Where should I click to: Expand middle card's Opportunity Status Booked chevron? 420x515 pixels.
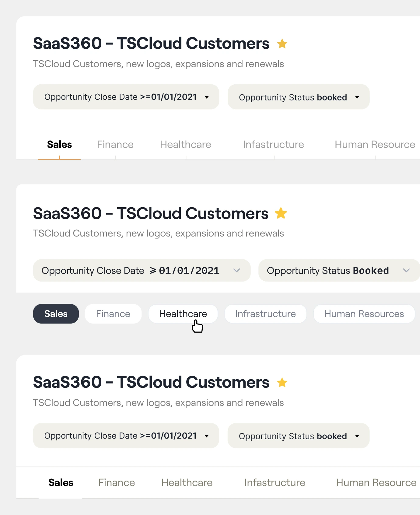tap(406, 270)
